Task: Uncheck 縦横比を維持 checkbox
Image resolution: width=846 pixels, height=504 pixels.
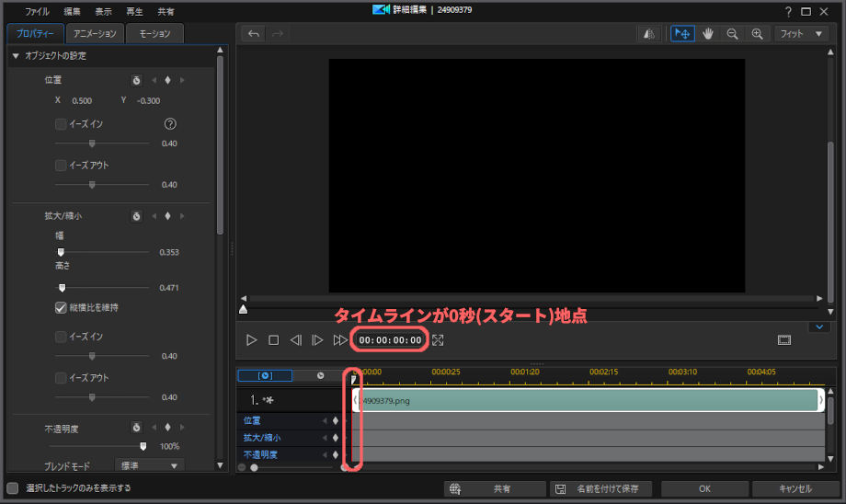Action: click(61, 307)
